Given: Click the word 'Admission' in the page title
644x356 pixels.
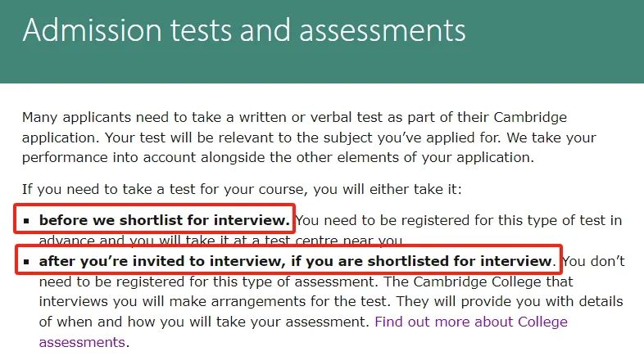Looking at the screenshot, I should click(x=93, y=30).
